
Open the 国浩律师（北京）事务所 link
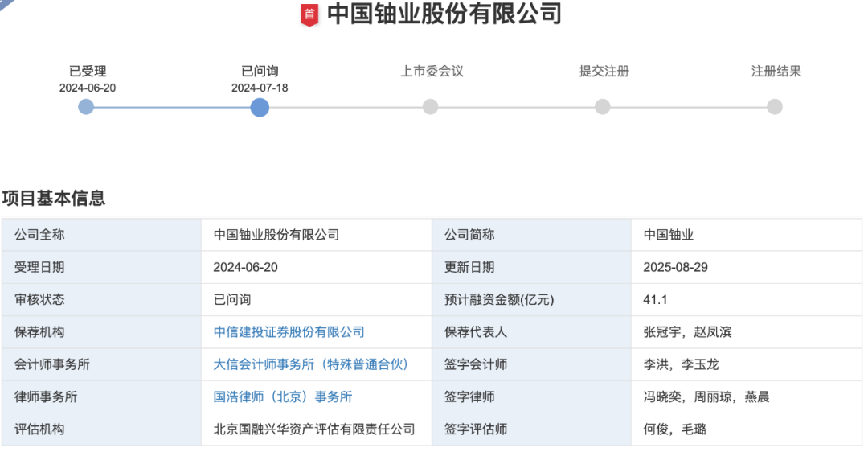click(x=283, y=397)
